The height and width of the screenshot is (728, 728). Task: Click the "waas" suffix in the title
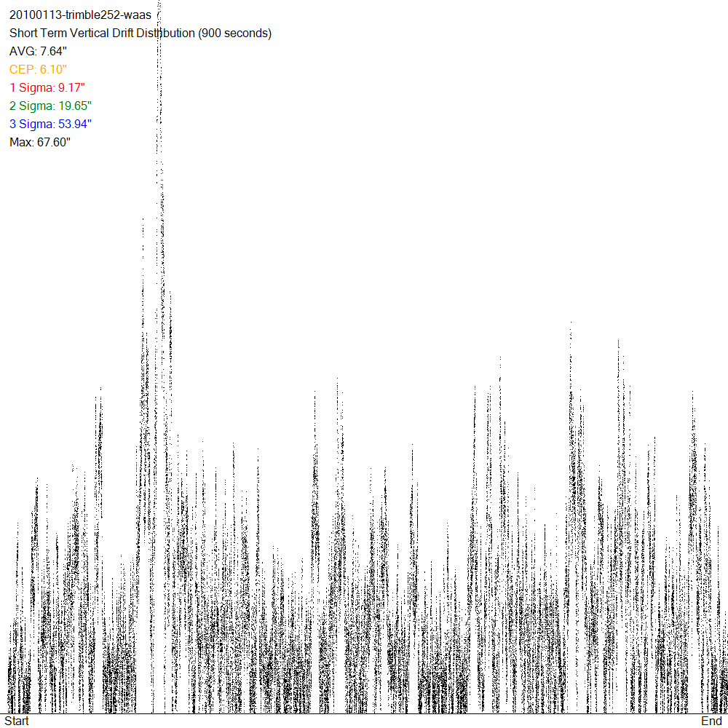click(138, 15)
